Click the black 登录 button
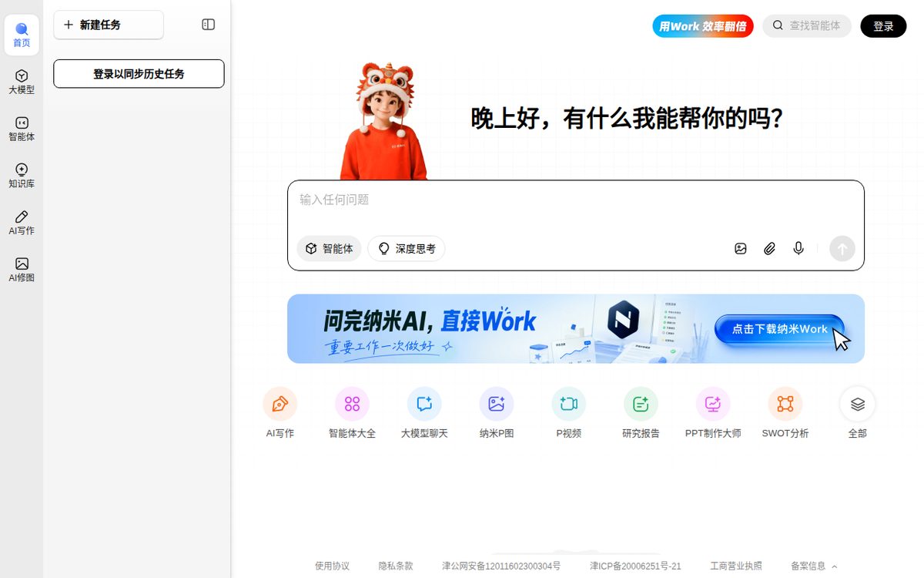 point(883,26)
